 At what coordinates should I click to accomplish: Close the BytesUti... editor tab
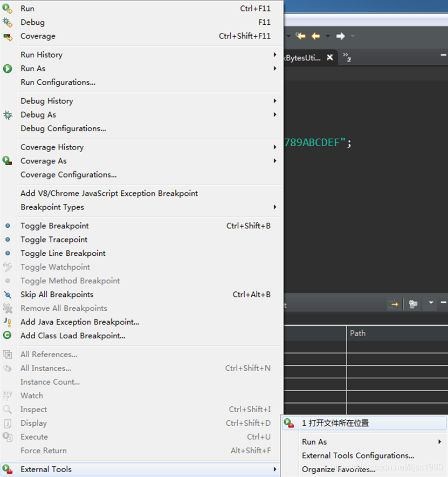330,57
